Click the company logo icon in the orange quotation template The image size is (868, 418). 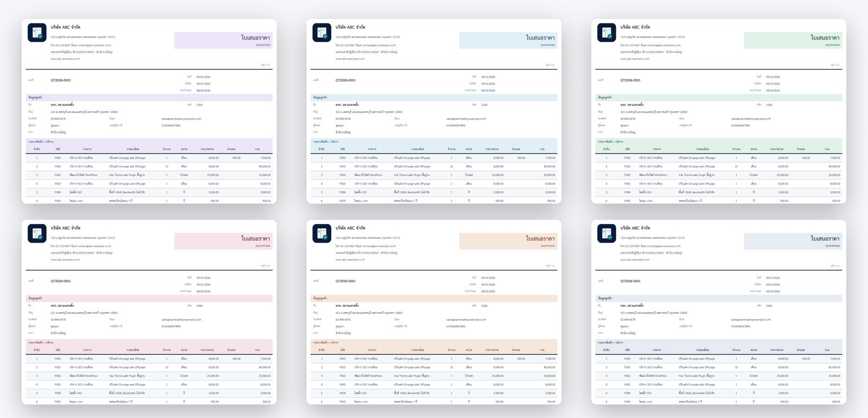[x=322, y=233]
